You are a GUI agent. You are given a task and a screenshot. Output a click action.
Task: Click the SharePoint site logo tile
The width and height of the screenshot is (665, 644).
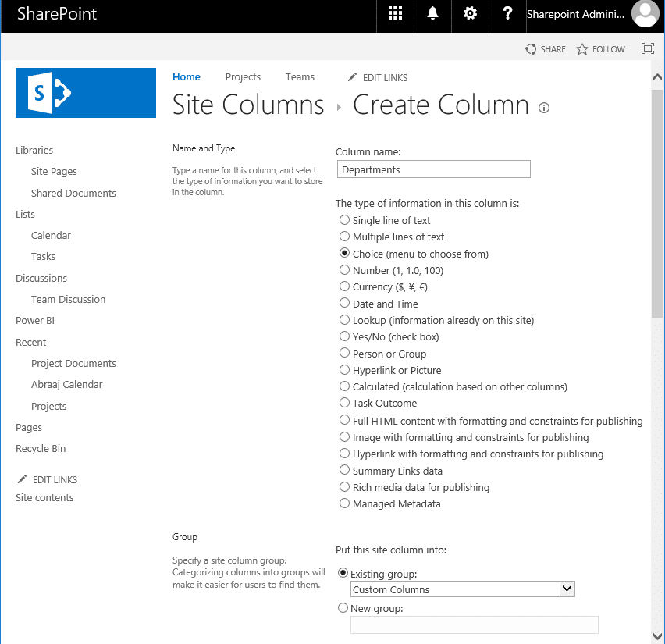point(85,93)
